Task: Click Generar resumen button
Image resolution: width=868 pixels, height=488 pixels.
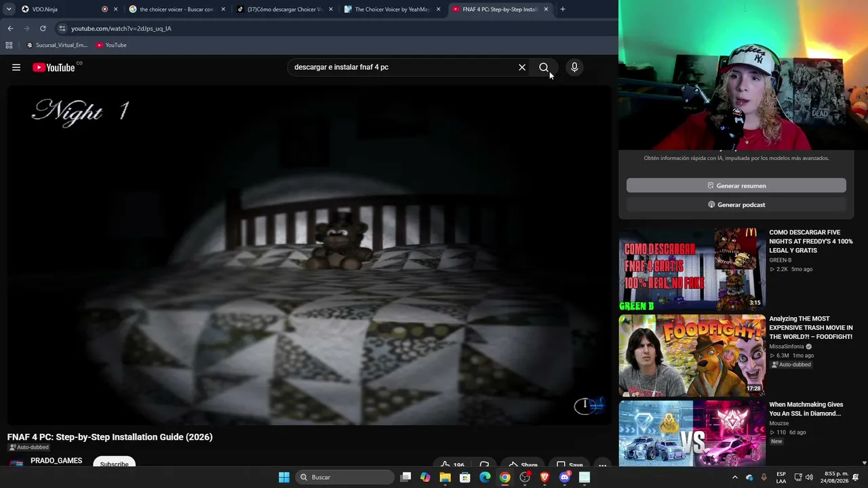Action: pos(736,186)
